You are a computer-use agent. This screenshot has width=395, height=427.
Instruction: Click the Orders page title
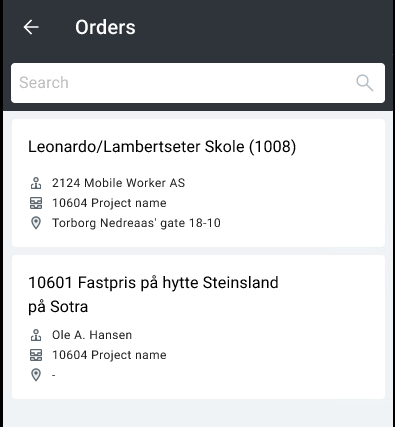coord(105,27)
